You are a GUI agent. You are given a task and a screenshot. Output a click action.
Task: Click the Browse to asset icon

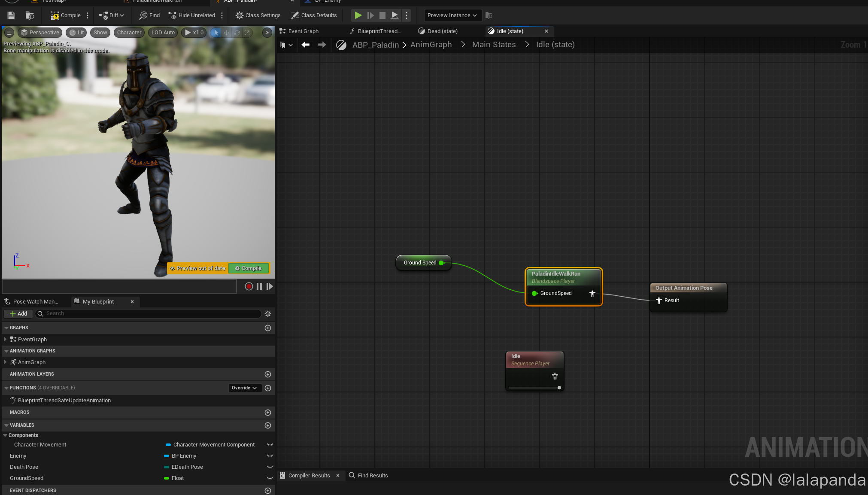[x=30, y=15]
